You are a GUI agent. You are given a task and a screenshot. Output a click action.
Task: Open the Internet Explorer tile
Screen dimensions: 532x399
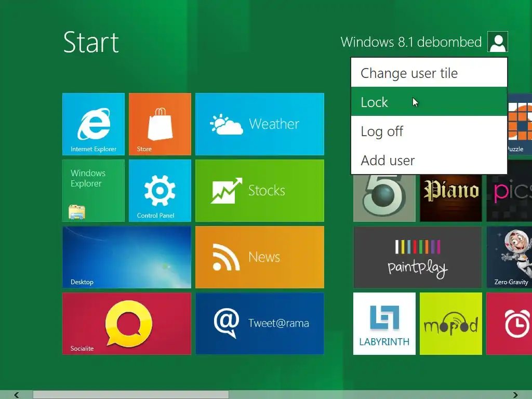tap(94, 124)
